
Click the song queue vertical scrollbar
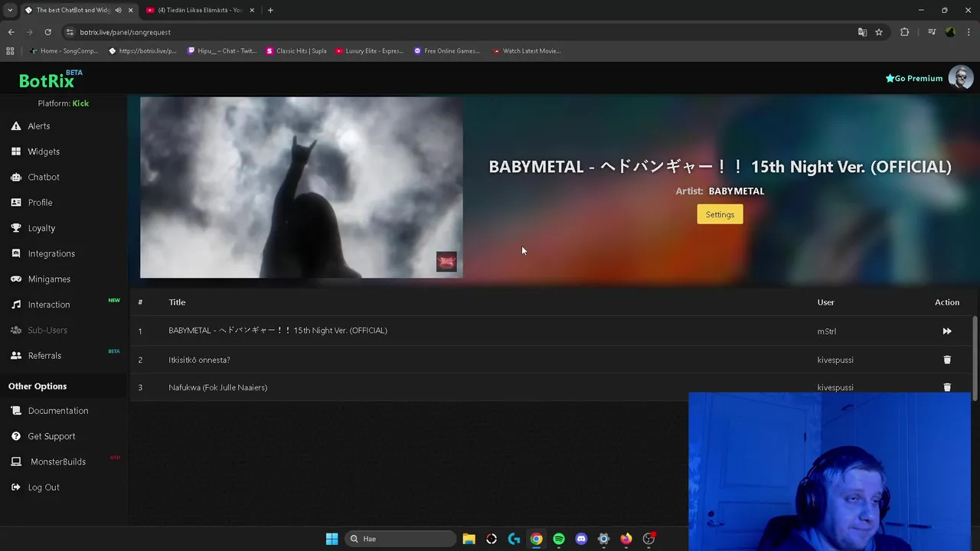coord(975,357)
